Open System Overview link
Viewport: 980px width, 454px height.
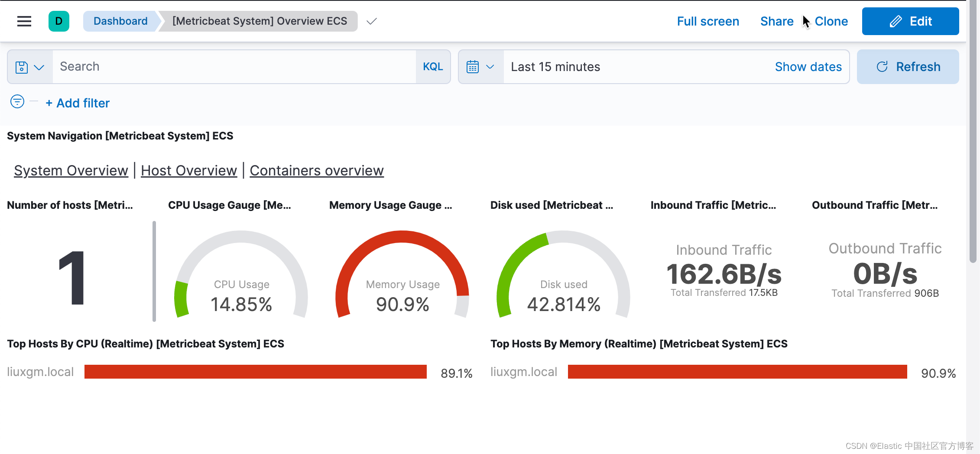pos(71,171)
